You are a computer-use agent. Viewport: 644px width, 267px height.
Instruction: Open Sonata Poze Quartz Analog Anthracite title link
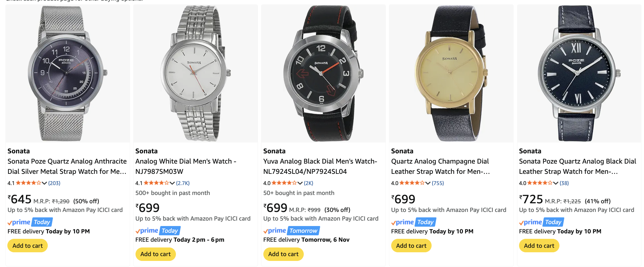(67, 166)
